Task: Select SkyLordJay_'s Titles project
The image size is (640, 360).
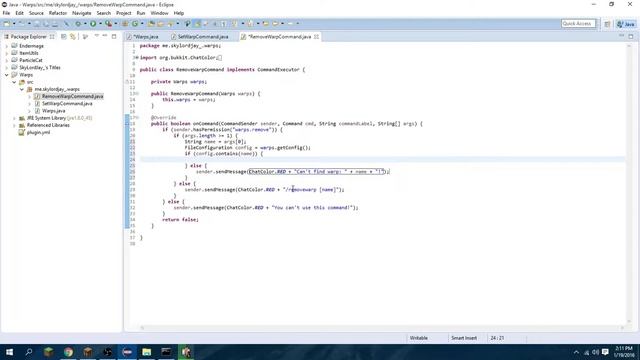Action: [40, 68]
